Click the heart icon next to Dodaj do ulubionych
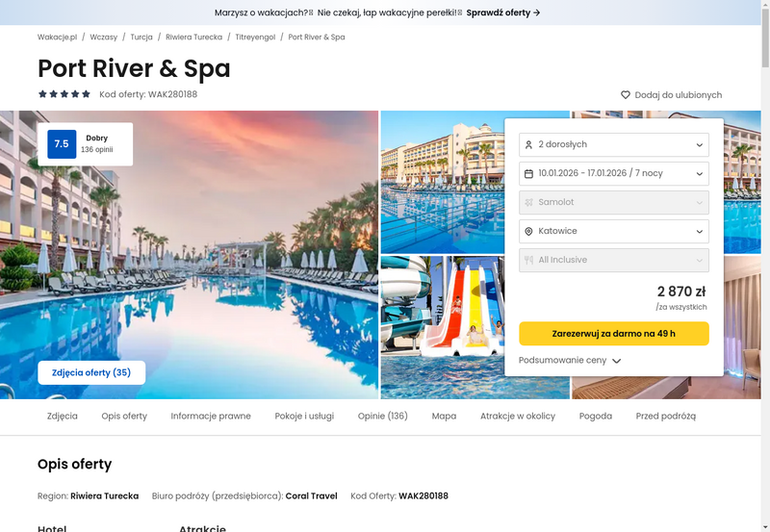Screen dimensions: 770x532 tap(625, 94)
